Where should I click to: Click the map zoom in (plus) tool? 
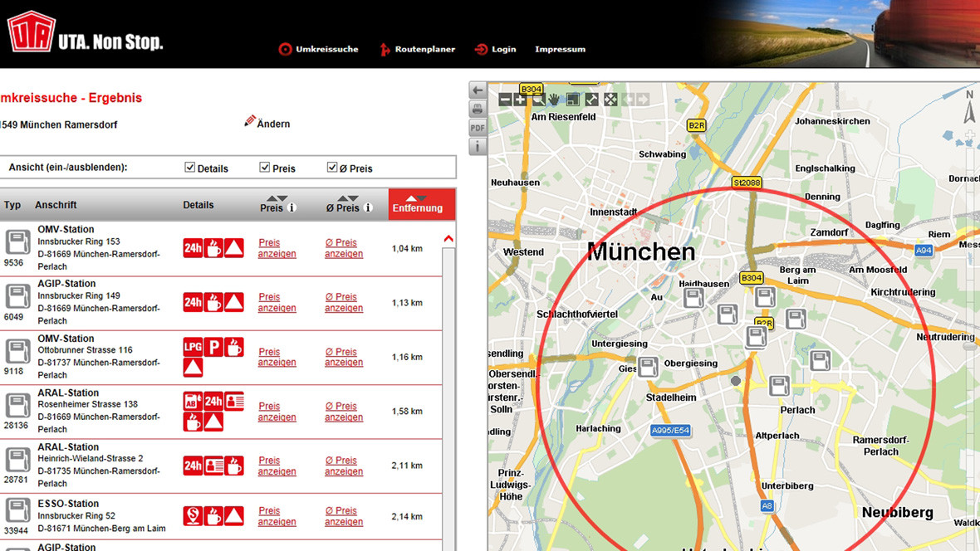pyautogui.click(x=519, y=100)
